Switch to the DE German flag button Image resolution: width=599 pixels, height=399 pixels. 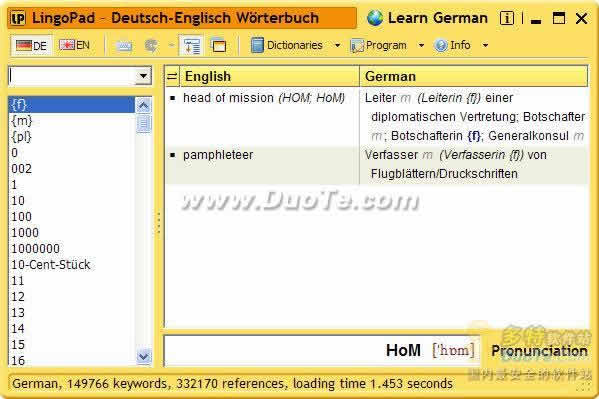(31, 46)
